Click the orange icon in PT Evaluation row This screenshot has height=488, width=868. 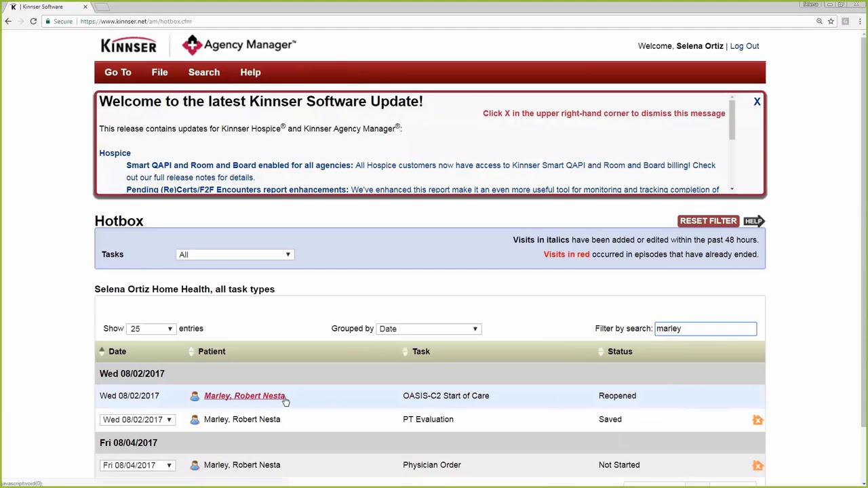pyautogui.click(x=757, y=420)
